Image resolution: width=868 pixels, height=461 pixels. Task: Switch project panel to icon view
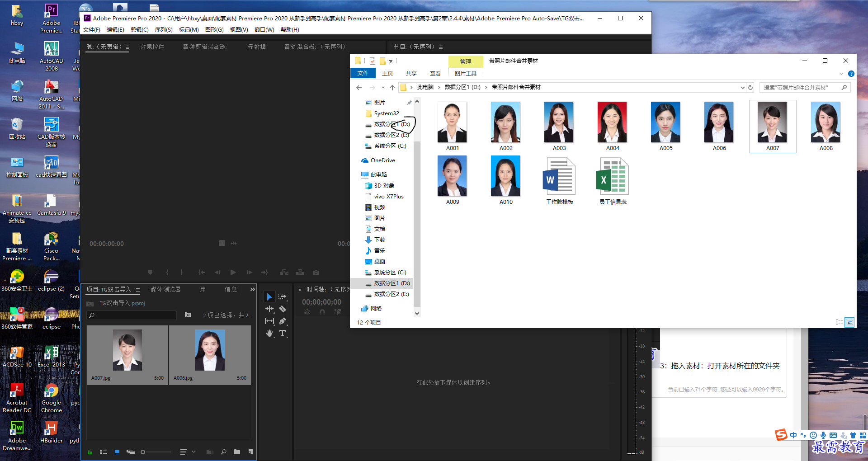pos(117,452)
